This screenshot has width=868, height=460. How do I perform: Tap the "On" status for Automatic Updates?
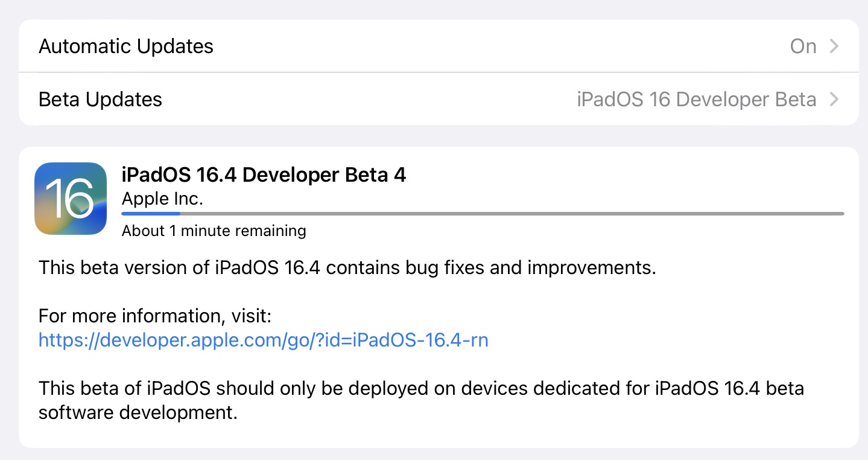(803, 46)
